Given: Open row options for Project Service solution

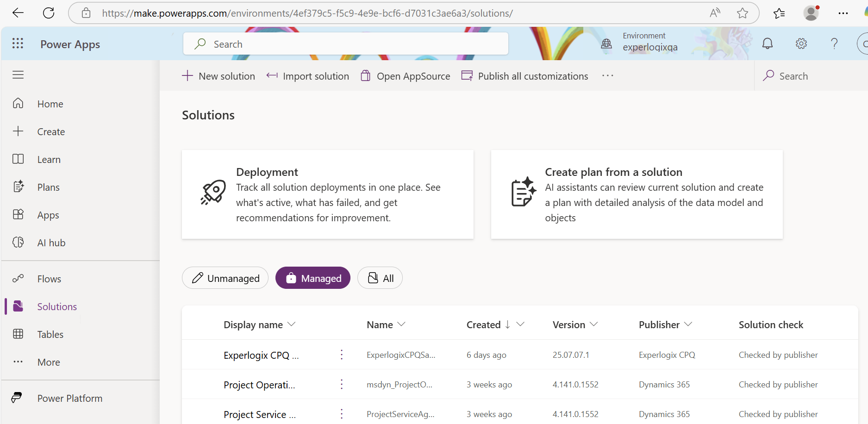Looking at the screenshot, I should tap(342, 414).
